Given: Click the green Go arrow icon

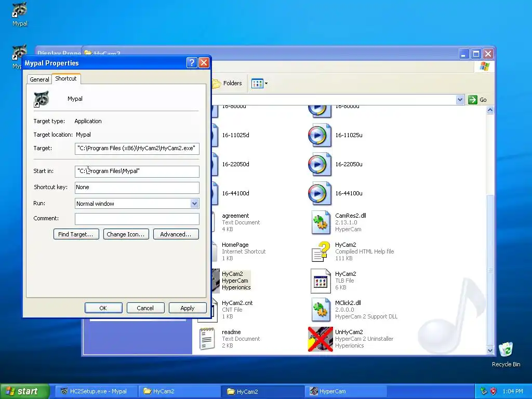Looking at the screenshot, I should click(473, 100).
